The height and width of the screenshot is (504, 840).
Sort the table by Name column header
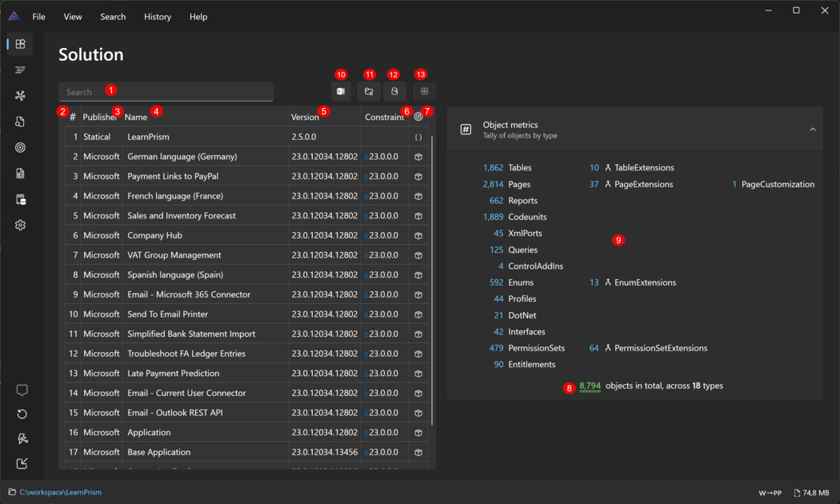pyautogui.click(x=136, y=117)
